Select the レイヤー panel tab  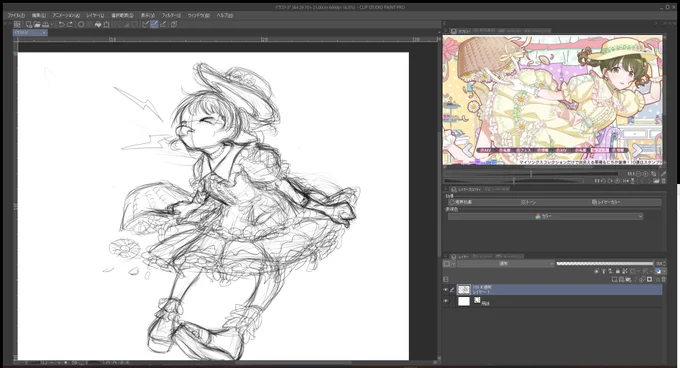(x=461, y=257)
